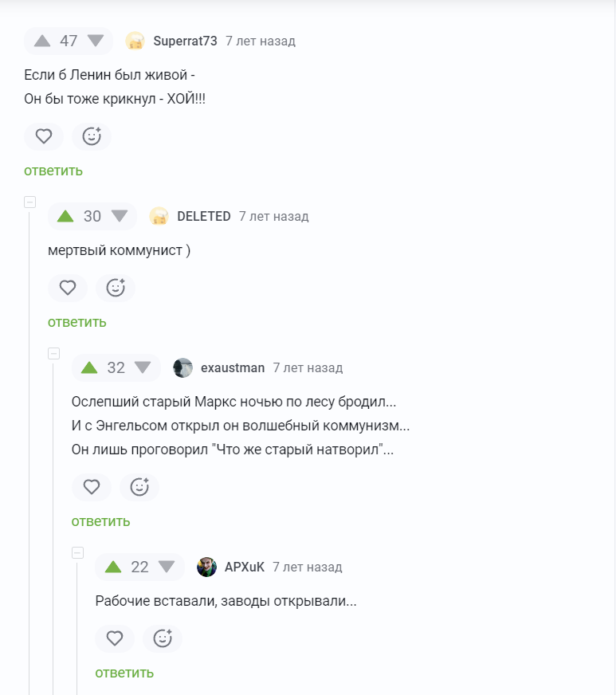This screenshot has width=616, height=695.
Task: Downvote Superrat73's comment
Action: [x=96, y=41]
